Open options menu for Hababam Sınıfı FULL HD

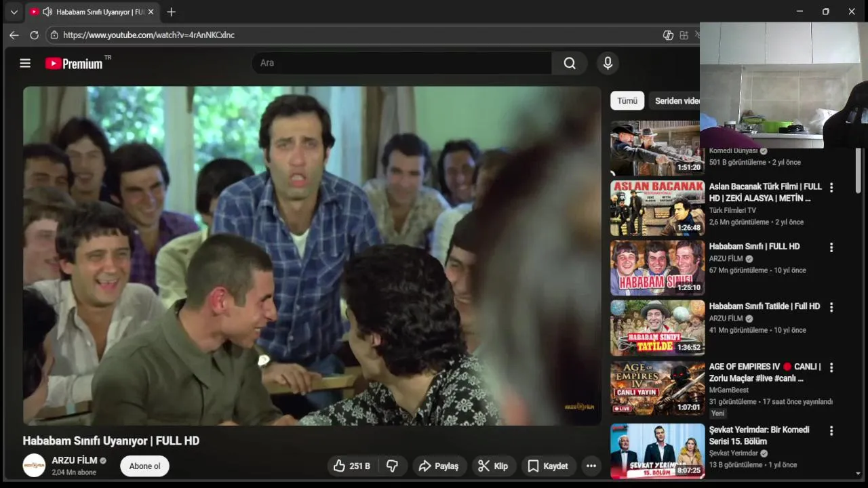click(831, 247)
